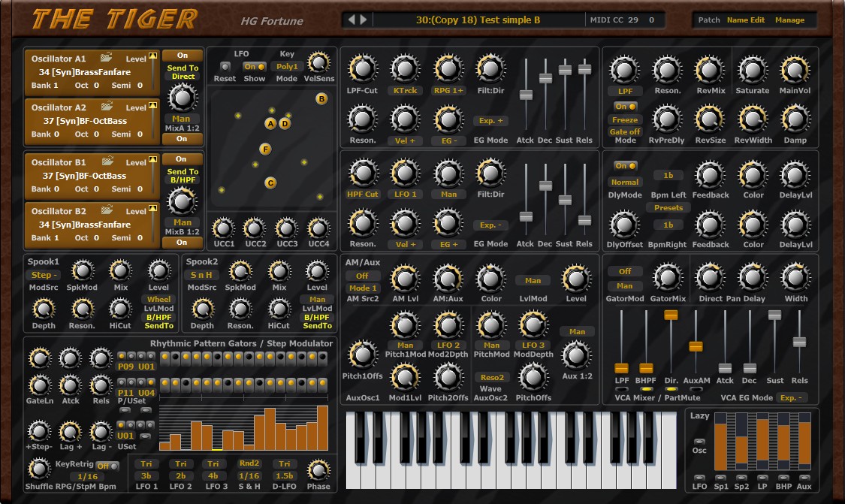Toggle KeyRetrig Off switch

click(x=107, y=466)
